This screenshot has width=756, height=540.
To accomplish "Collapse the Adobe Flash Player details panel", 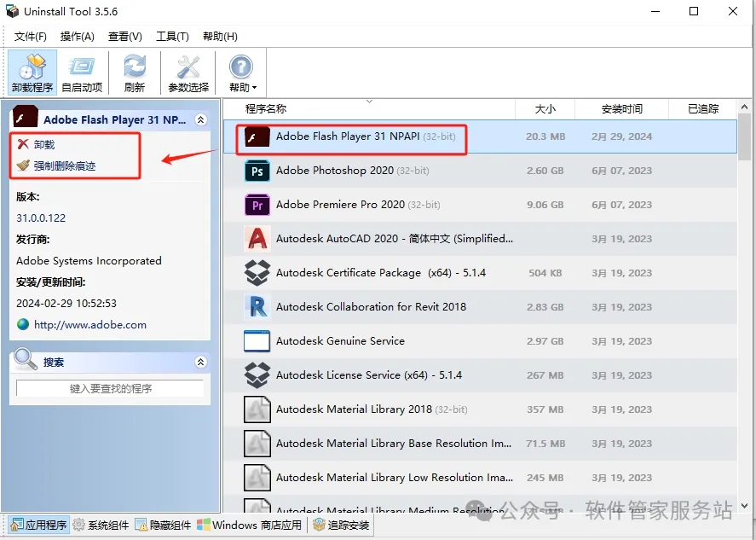I will coord(201,119).
